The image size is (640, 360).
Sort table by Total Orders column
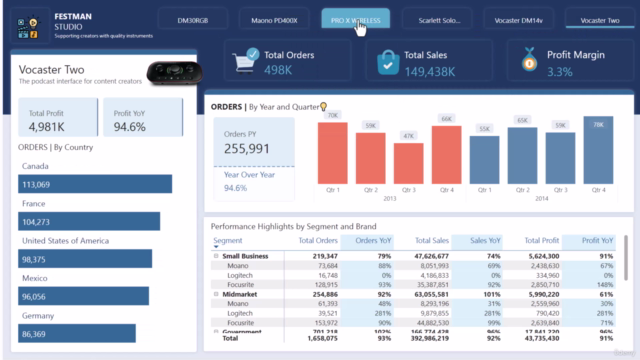318,241
